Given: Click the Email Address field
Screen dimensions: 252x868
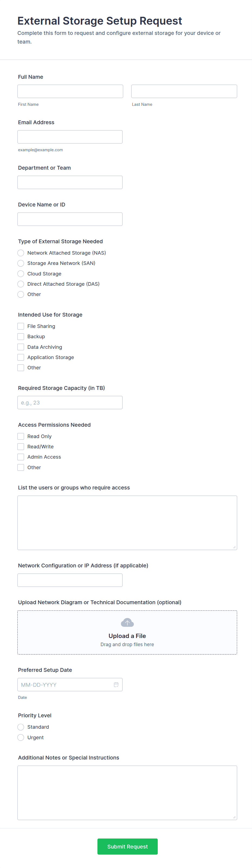Looking at the screenshot, I should [70, 137].
